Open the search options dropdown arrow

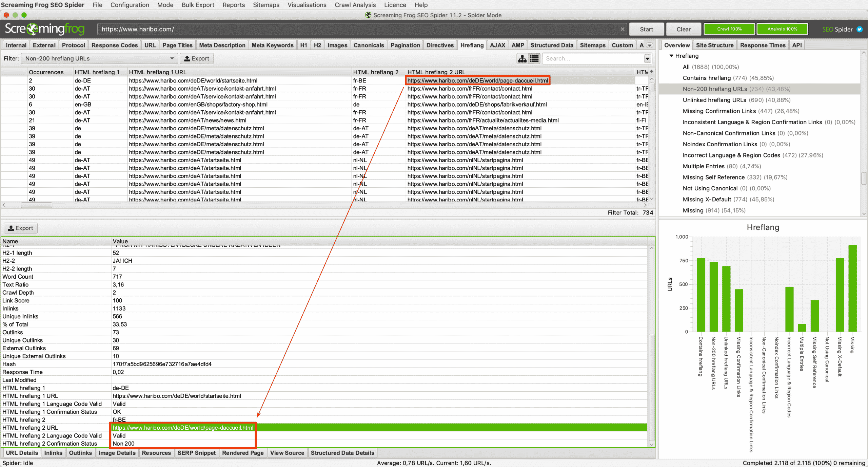647,59
